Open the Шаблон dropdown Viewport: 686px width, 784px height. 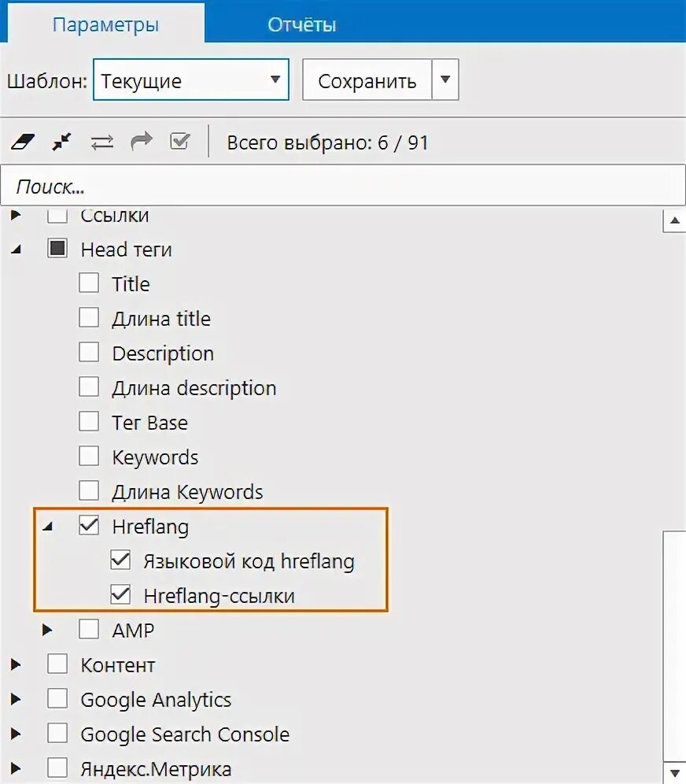click(190, 80)
